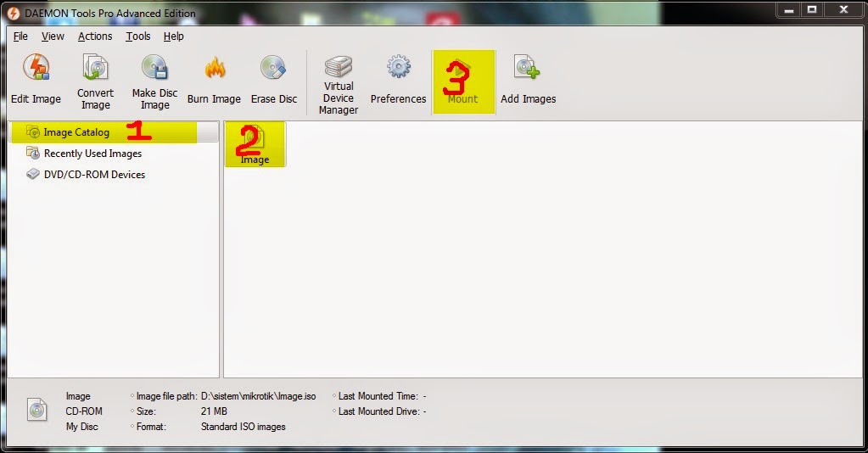
Task: Click the Last Mounted Drive label
Action: pyautogui.click(x=379, y=411)
